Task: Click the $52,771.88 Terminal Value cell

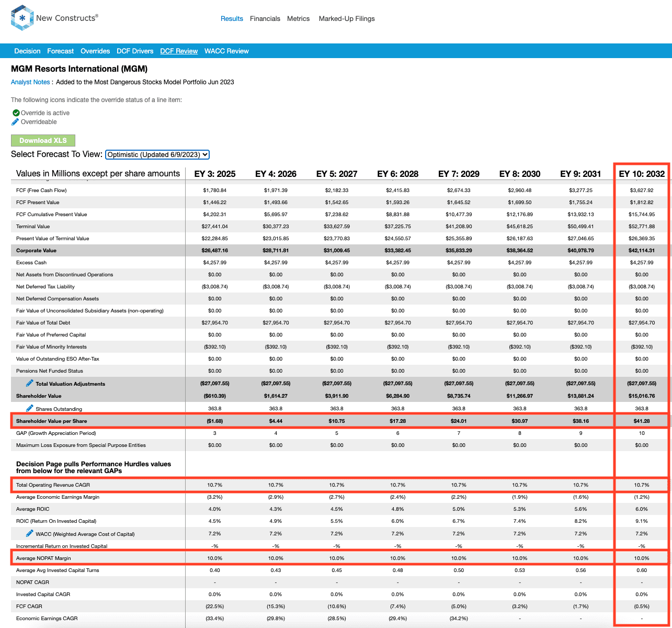Action: (x=642, y=226)
